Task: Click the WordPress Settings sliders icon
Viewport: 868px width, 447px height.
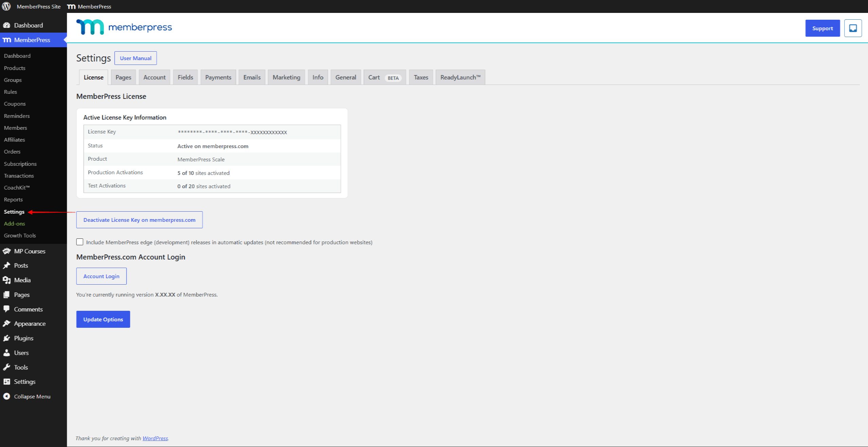Action: click(6, 382)
